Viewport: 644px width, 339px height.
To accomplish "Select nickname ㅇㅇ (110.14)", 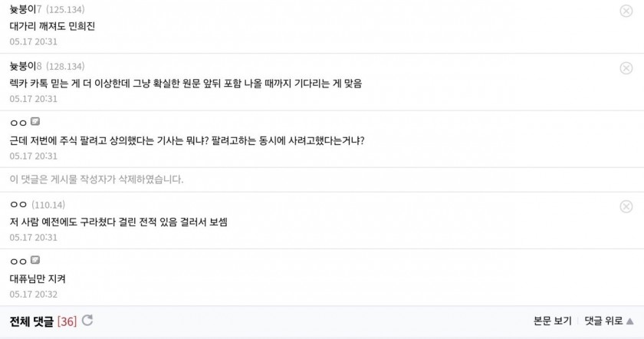I will (x=18, y=205).
